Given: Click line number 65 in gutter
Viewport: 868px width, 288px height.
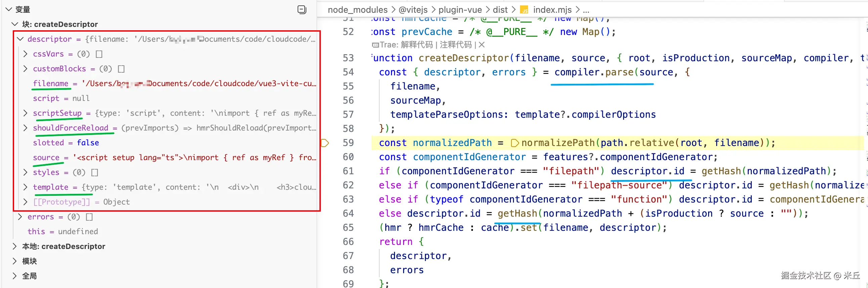Looking at the screenshot, I should (x=348, y=228).
